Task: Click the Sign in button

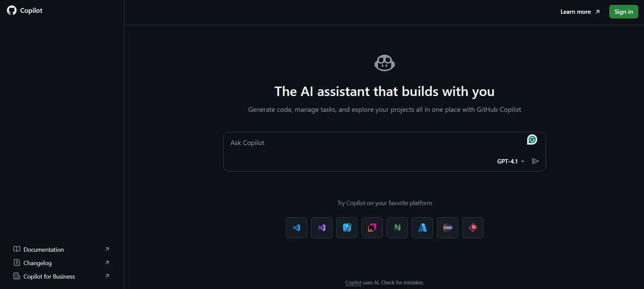Action: tap(624, 12)
